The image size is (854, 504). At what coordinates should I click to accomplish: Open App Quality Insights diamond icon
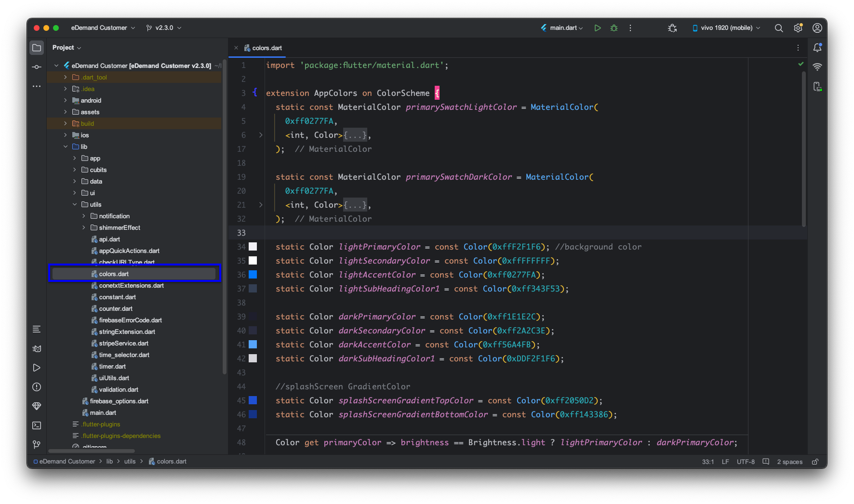point(37,406)
